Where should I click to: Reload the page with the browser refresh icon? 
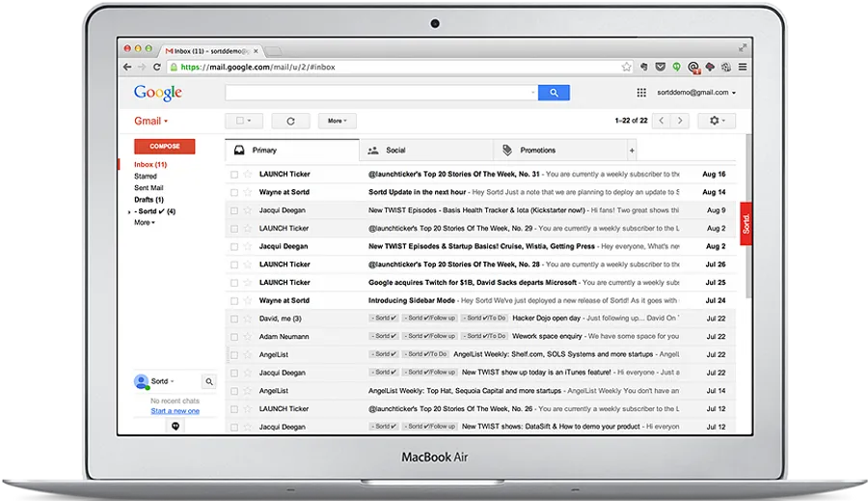[156, 67]
